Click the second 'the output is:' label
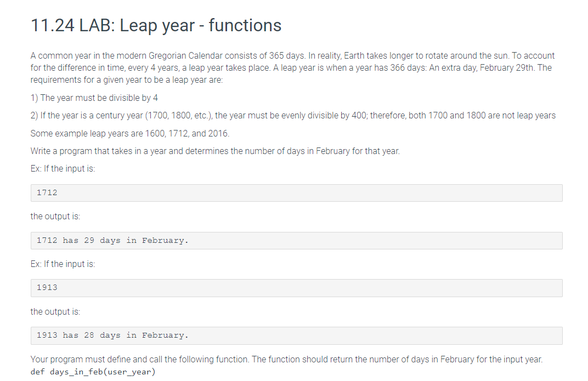The height and width of the screenshot is (381, 588). click(55, 312)
